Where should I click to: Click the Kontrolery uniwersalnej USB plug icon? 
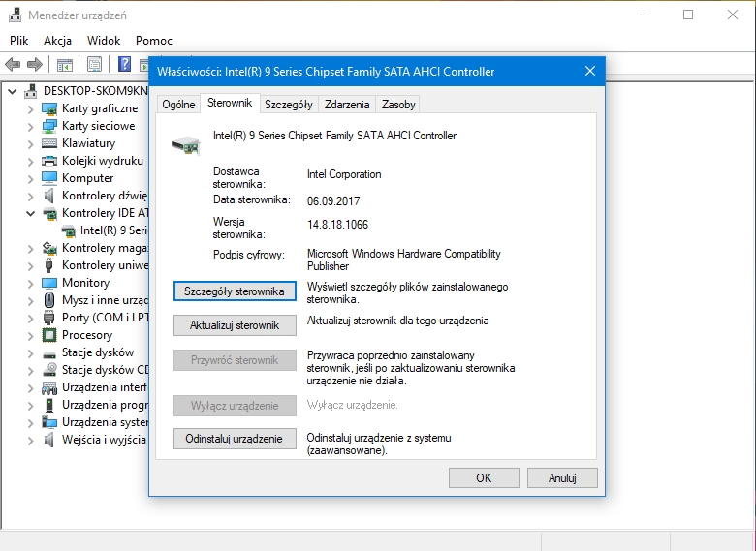[x=48, y=265]
